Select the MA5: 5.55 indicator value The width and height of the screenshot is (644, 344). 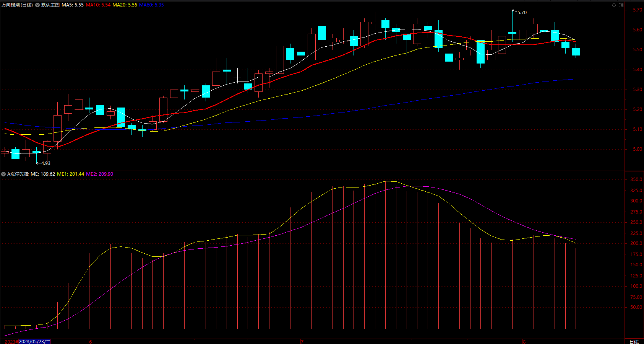click(73, 5)
